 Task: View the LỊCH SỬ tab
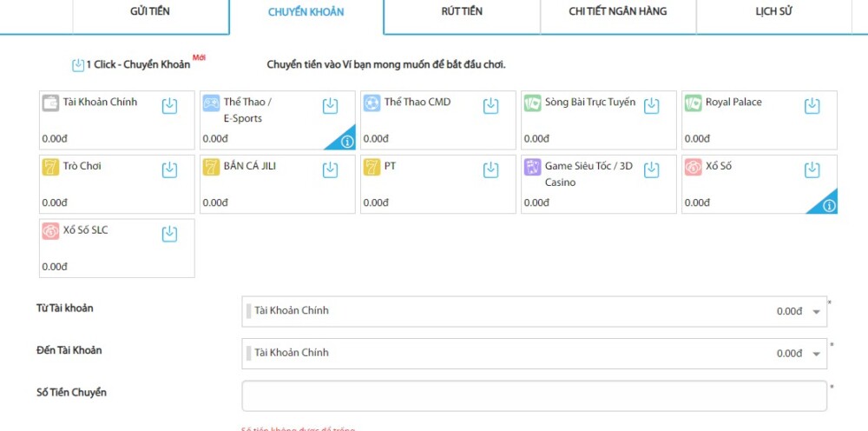773,12
